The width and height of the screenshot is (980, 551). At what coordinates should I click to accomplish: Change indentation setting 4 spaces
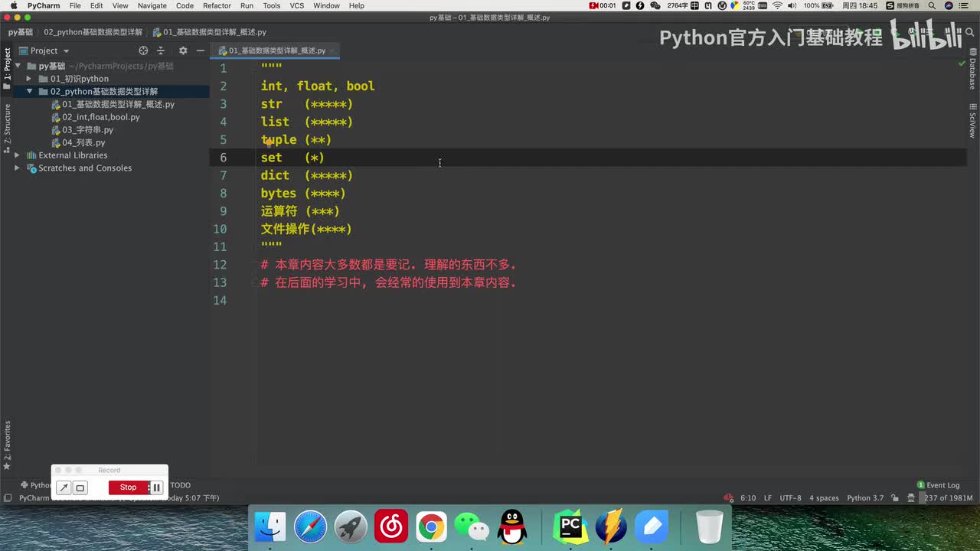coord(824,498)
